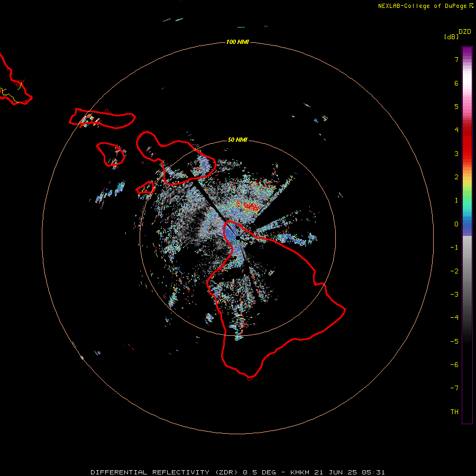Click the red band of ZDR color bar
The height and width of the screenshot is (476, 476).
pyautogui.click(x=467, y=143)
